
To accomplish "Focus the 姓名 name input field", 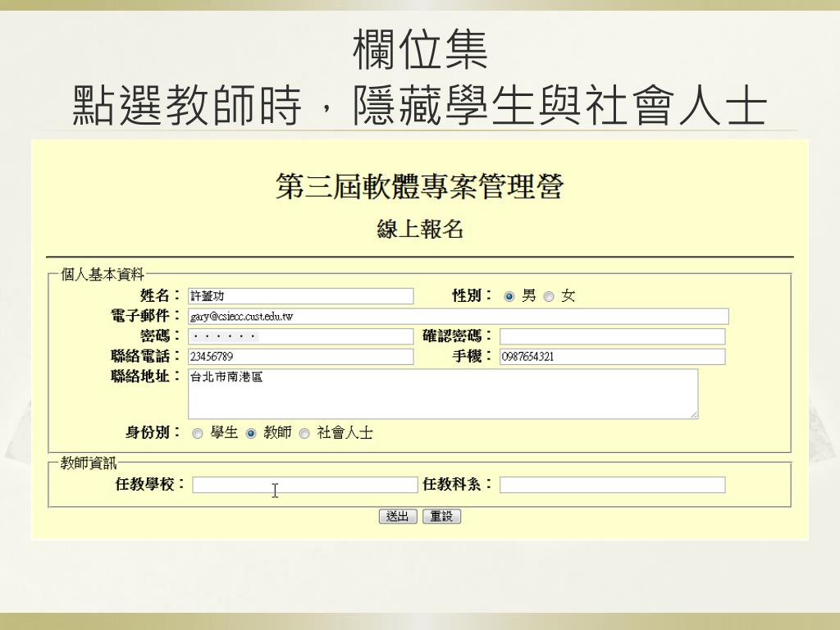I will [300, 296].
